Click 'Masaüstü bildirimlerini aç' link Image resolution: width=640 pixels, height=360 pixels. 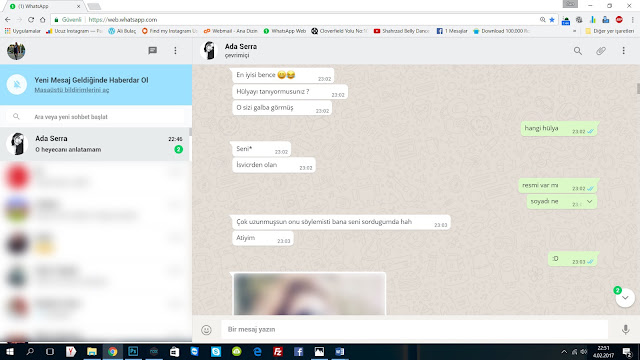pos(71,90)
